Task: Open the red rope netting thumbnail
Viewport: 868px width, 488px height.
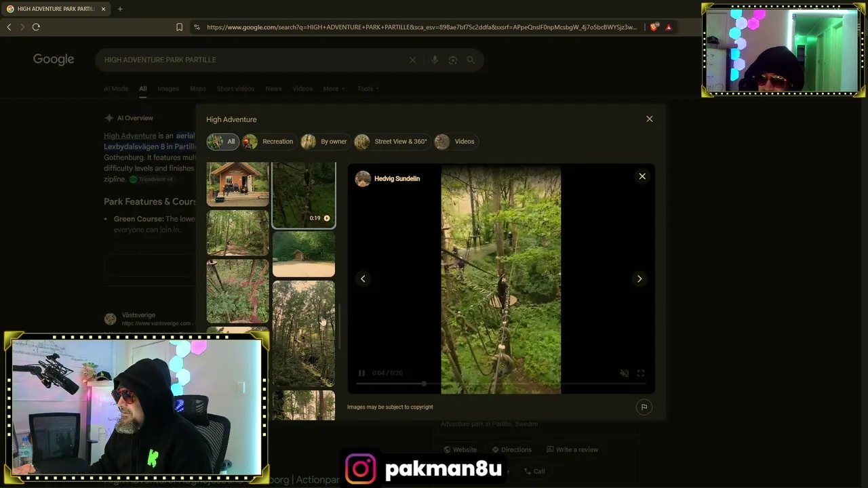Action: pos(237,291)
